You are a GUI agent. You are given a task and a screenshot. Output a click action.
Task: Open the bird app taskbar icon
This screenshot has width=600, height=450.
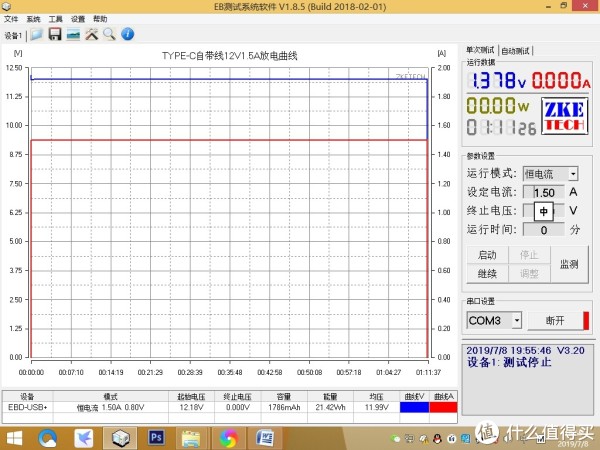click(x=83, y=439)
